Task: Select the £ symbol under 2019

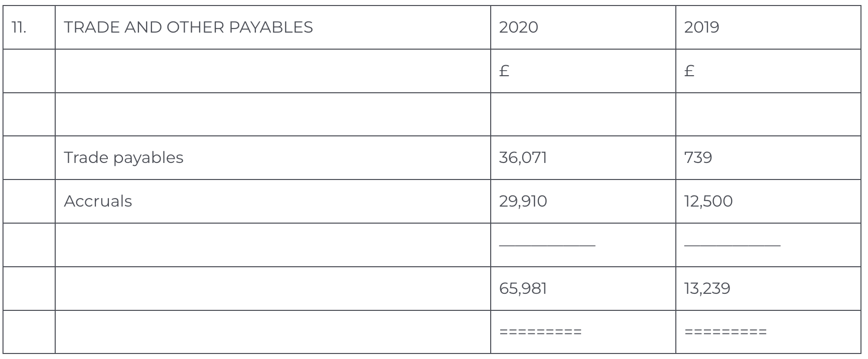Action: tap(689, 71)
